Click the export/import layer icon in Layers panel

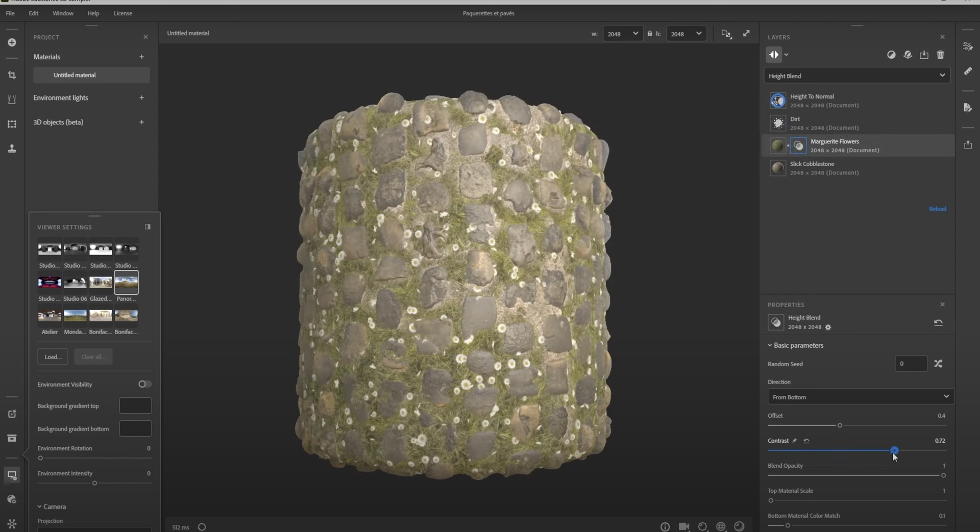coord(924,55)
